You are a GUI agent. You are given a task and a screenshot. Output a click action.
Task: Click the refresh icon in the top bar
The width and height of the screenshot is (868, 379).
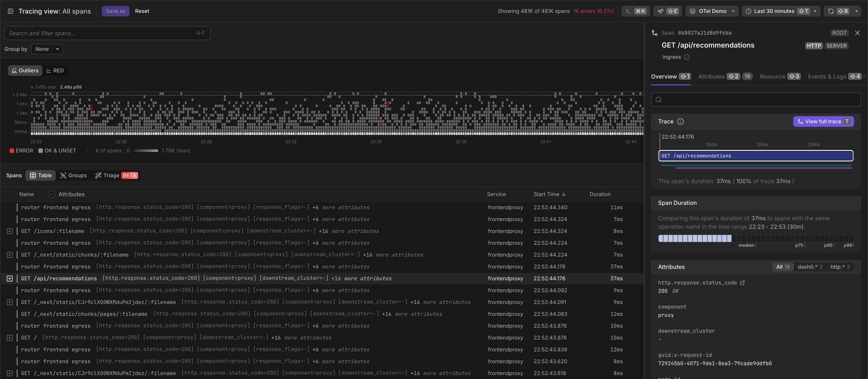point(831,11)
